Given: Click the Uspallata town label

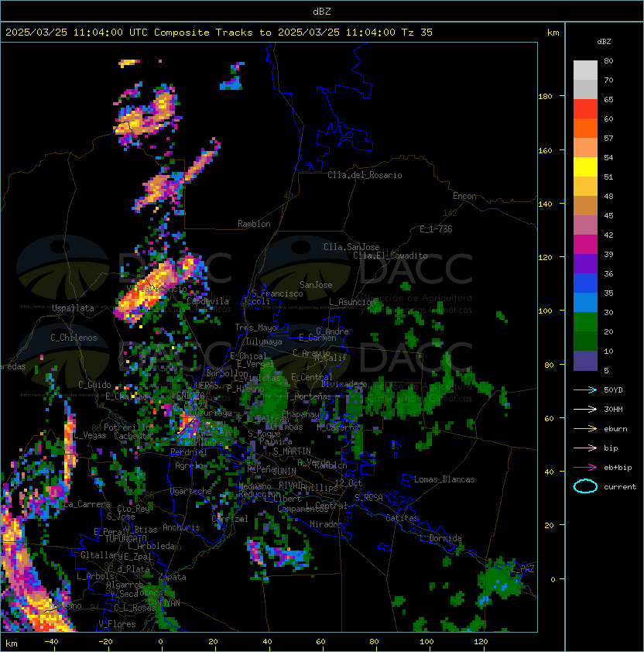Looking at the screenshot, I should click(x=73, y=308).
